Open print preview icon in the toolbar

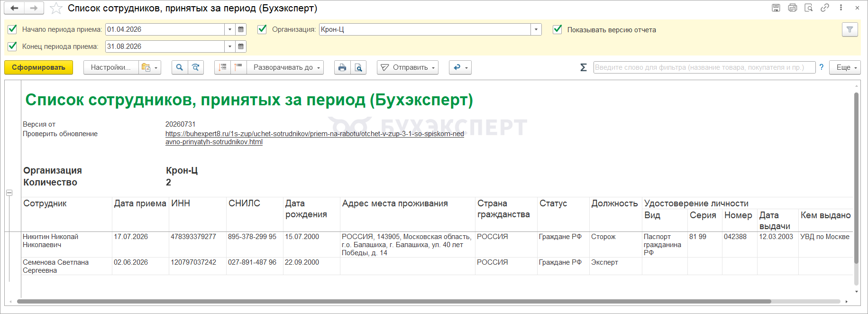coord(358,67)
